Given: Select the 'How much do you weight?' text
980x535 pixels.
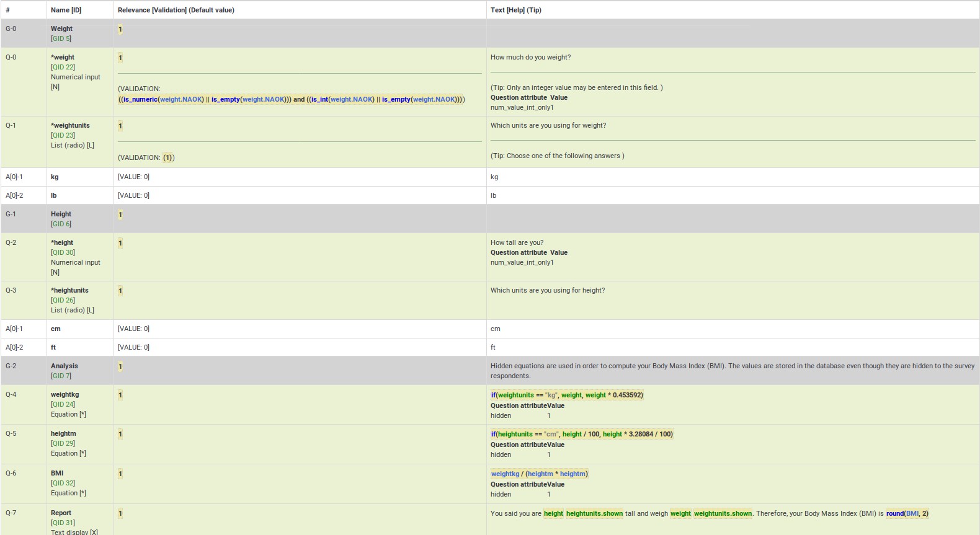Looking at the screenshot, I should tap(530, 57).
